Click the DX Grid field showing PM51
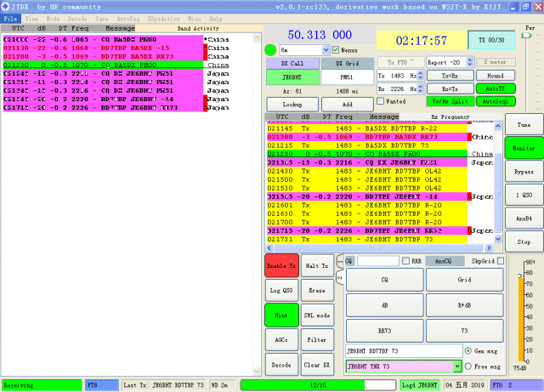The height and width of the screenshot is (392, 544). [348, 77]
